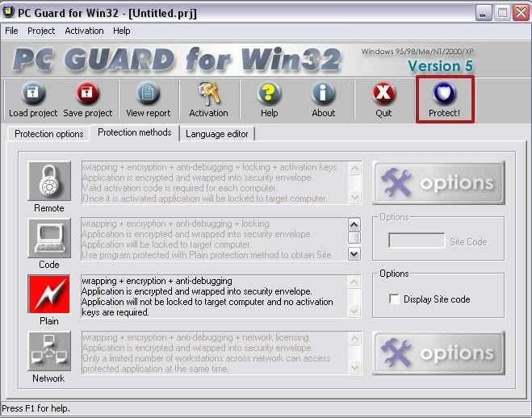Image resolution: width=532 pixels, height=418 pixels.
Task: Open Help via the question mark icon
Action: pos(269,93)
